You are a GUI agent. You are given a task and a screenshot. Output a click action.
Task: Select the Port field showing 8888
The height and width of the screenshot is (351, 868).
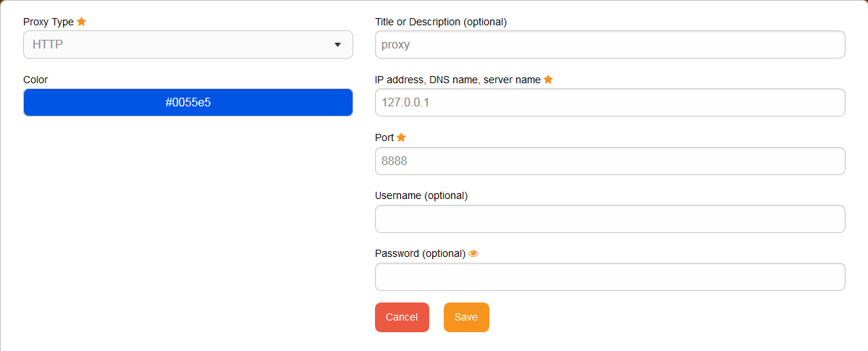(x=610, y=161)
